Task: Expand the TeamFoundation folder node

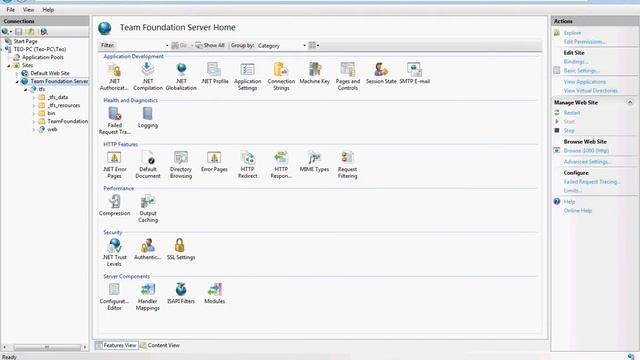Action: [x=33, y=121]
